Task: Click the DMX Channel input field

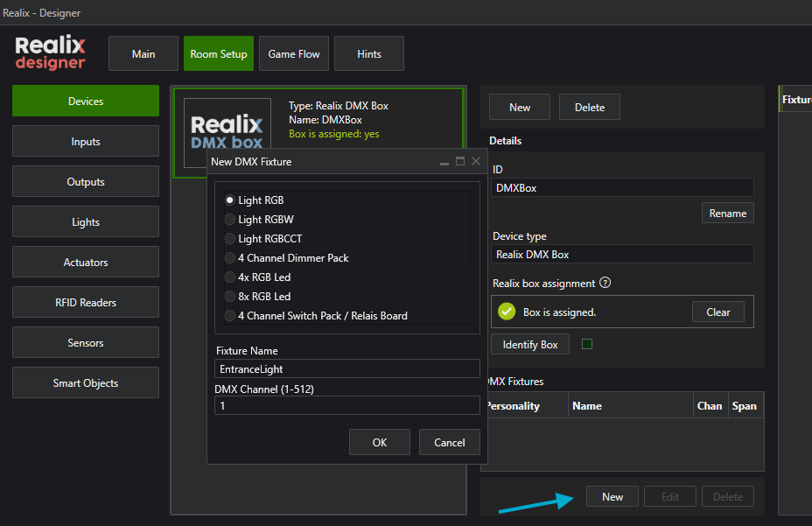Action: pyautogui.click(x=347, y=405)
